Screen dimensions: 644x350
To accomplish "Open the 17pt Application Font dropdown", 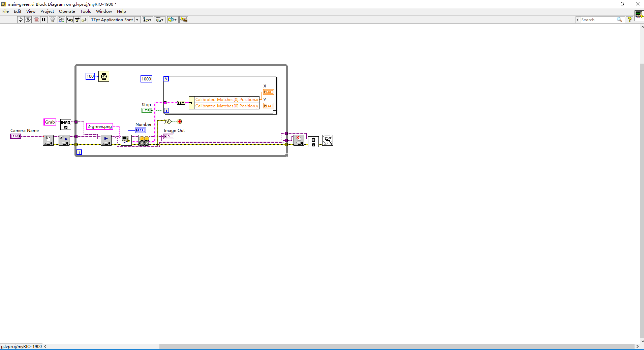I will point(115,20).
